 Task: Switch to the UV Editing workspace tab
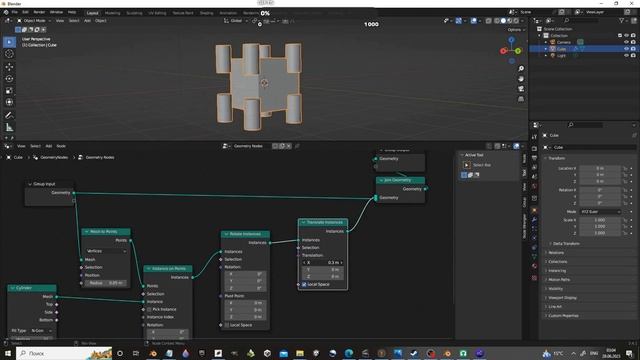click(x=157, y=13)
